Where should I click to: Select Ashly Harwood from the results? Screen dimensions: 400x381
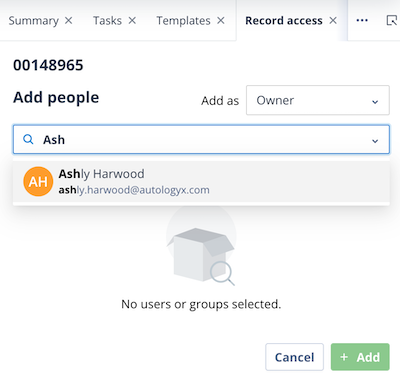tap(201, 182)
